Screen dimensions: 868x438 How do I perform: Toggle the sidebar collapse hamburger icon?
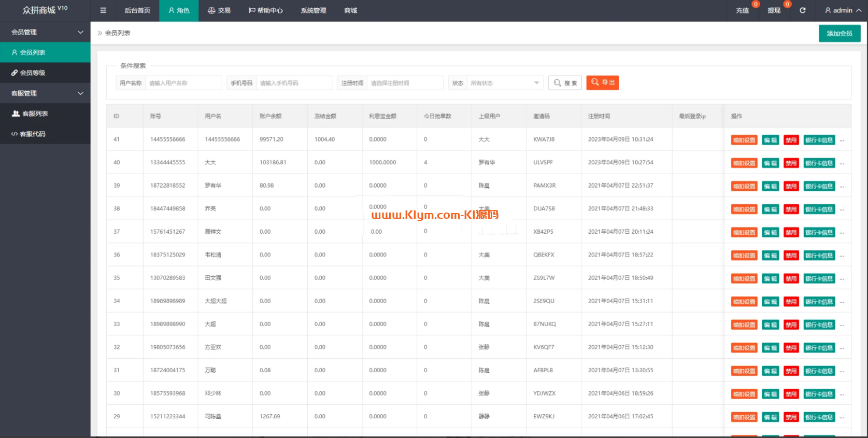(x=103, y=10)
